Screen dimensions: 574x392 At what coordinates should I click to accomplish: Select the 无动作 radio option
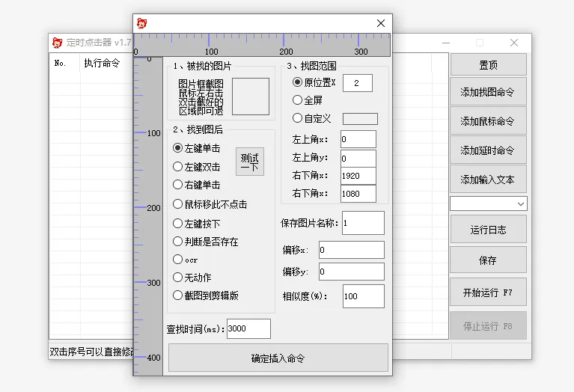click(x=192, y=278)
